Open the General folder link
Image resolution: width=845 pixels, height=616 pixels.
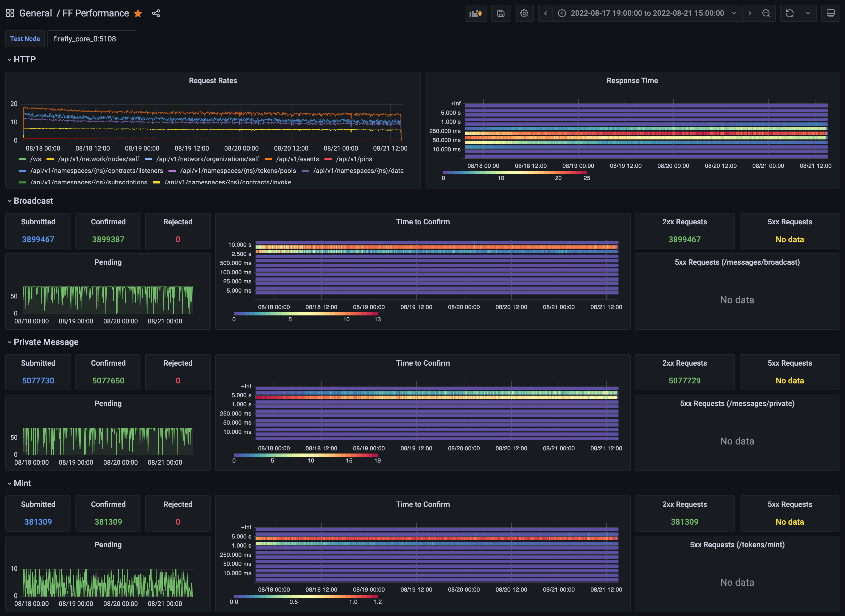point(35,14)
